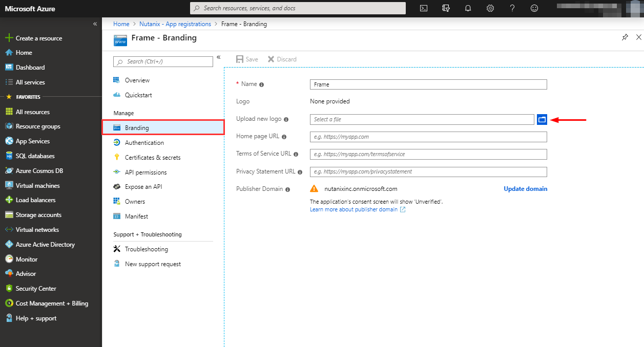Image resolution: width=644 pixels, height=347 pixels.
Task: Click the Update domain link
Action: (525, 189)
